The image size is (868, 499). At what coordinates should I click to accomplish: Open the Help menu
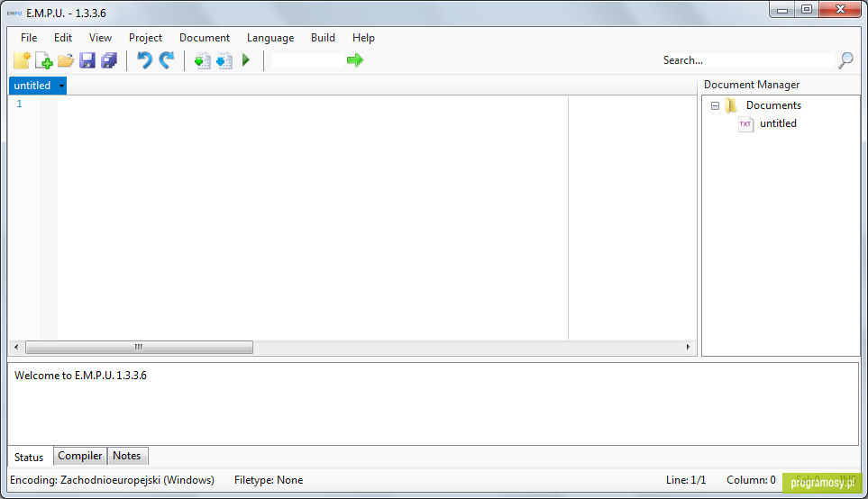point(363,38)
